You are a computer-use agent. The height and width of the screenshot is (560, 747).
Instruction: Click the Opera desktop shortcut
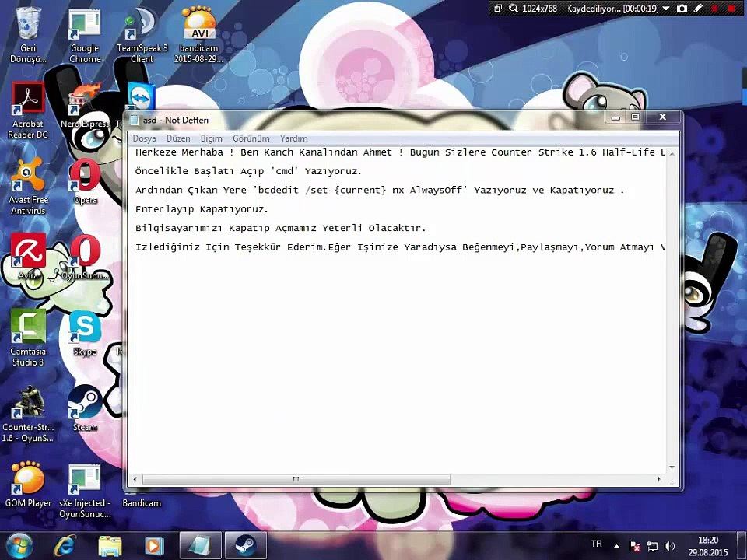[x=86, y=182]
